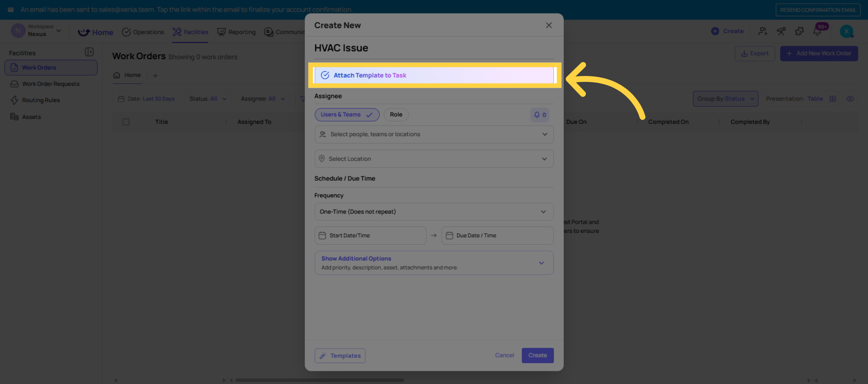Select the Role assignee option
Screen dimensions: 868x384
(396, 115)
